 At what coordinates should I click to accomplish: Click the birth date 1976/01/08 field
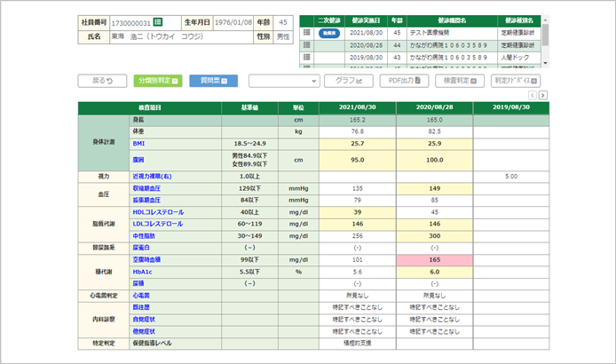pos(233,22)
